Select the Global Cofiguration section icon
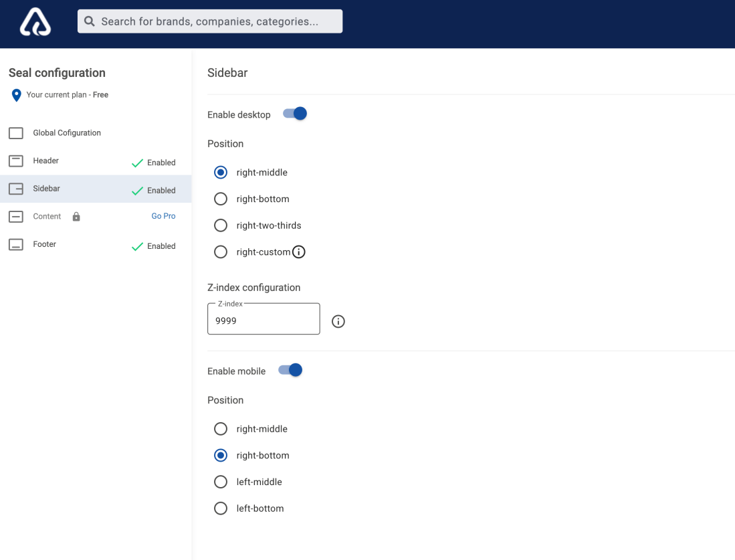The width and height of the screenshot is (735, 560). tap(16, 132)
